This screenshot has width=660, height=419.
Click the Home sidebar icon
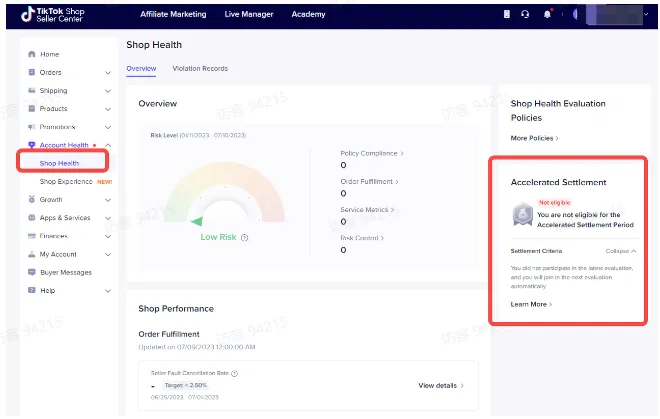(32, 54)
